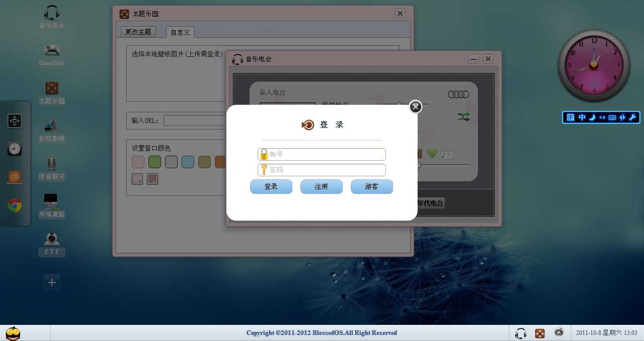Toggle punctuation mode on IME bar

tap(602, 117)
